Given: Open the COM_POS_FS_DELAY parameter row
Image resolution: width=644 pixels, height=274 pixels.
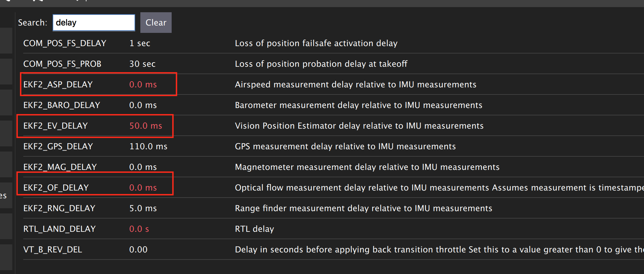Looking at the screenshot, I should coord(333,43).
